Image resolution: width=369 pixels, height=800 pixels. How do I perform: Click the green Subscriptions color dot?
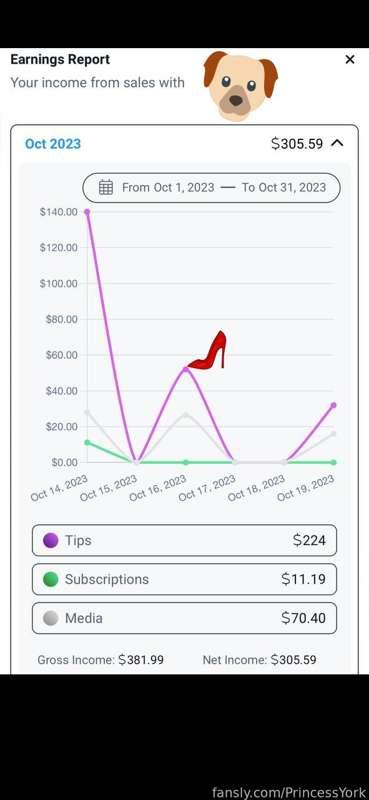pyautogui.click(x=51, y=579)
